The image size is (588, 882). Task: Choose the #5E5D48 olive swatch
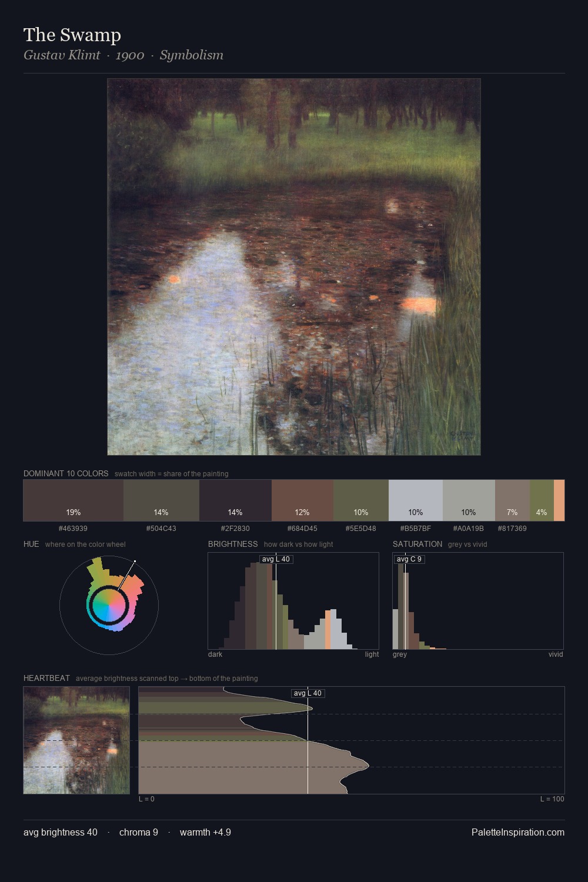361,500
